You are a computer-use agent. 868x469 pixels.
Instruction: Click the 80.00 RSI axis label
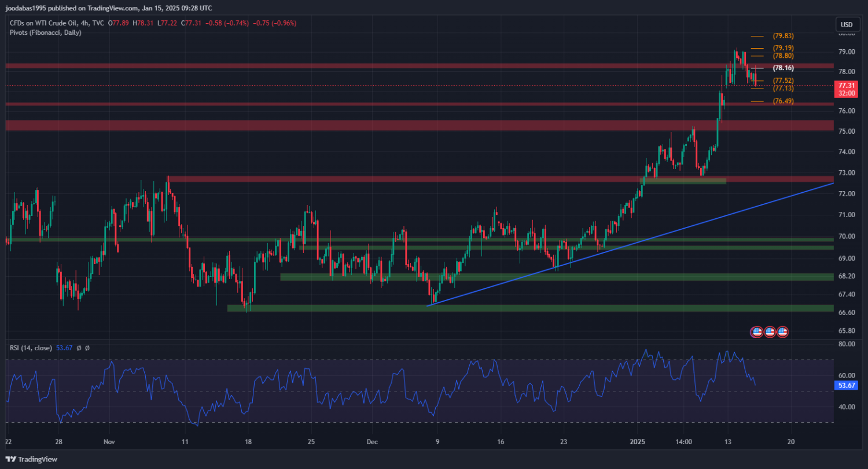(847, 344)
